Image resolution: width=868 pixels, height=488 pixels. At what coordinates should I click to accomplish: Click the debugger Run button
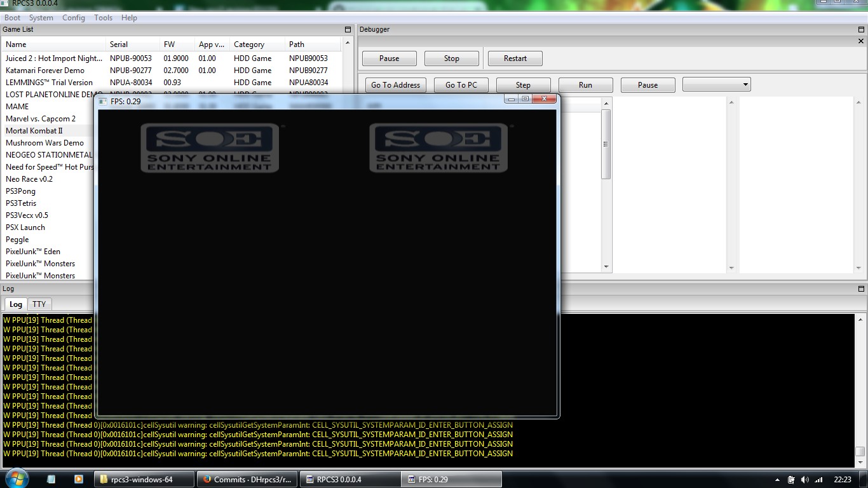pyautogui.click(x=585, y=85)
